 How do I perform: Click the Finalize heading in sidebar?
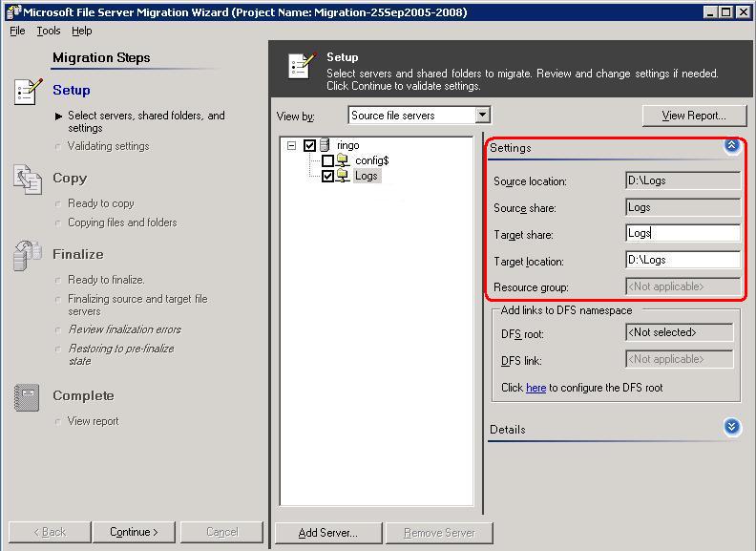pos(78,254)
